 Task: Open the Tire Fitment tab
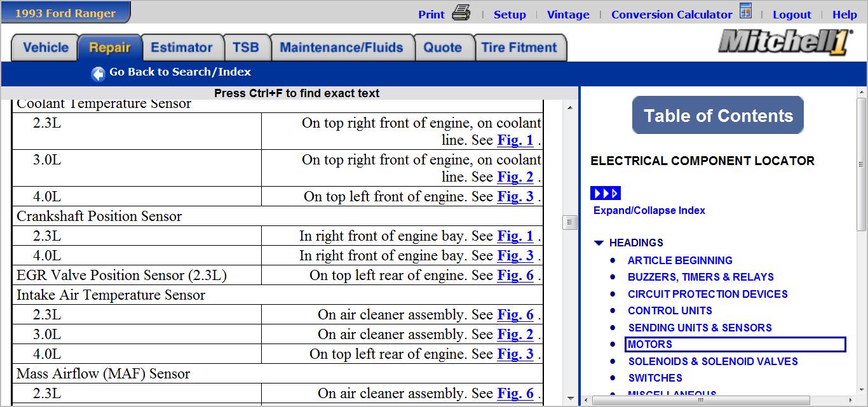point(519,48)
